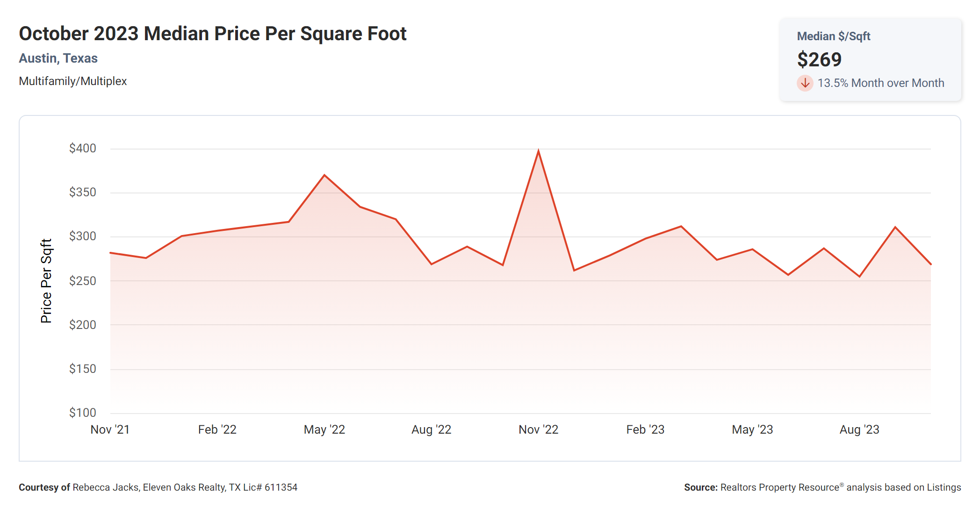Click the $100 y-axis label

click(x=82, y=413)
